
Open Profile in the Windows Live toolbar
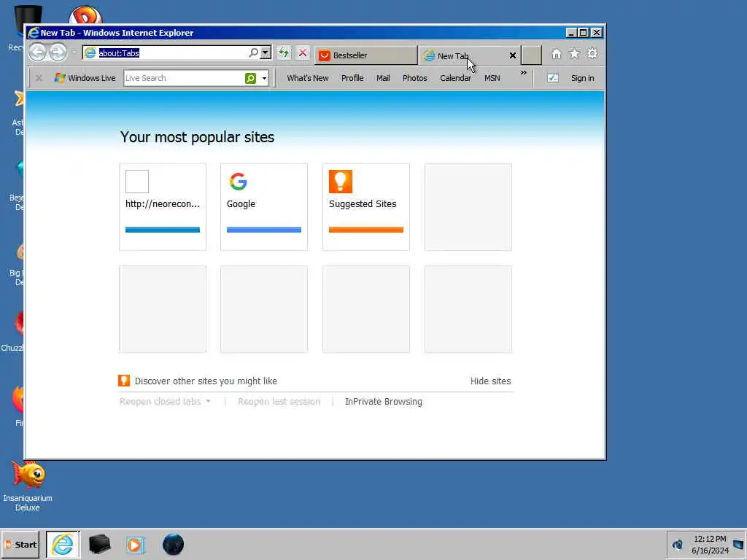pyautogui.click(x=352, y=77)
